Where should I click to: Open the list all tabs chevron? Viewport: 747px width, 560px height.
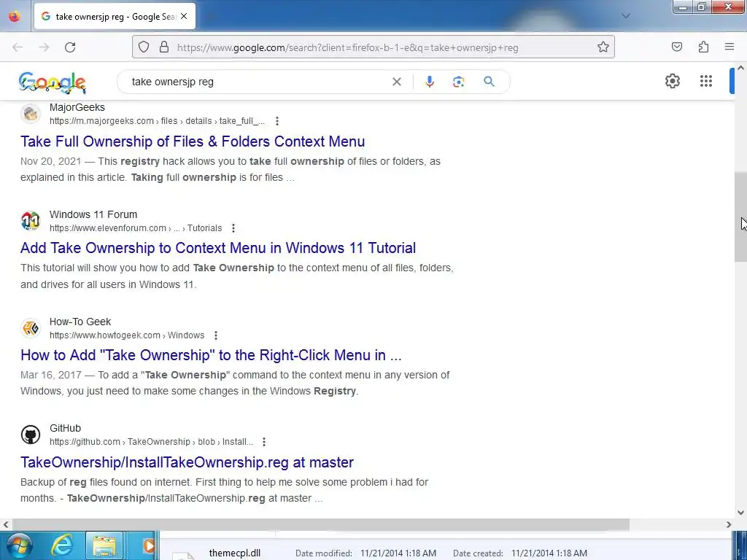click(625, 16)
